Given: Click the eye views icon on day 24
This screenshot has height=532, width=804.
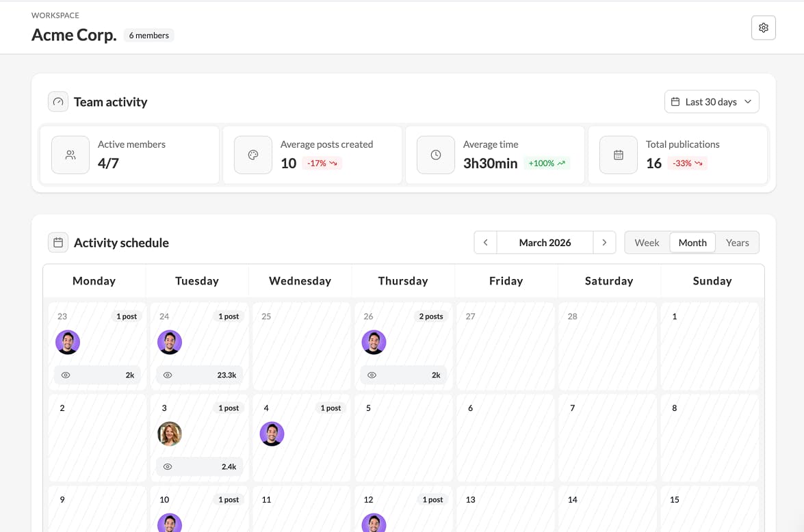Looking at the screenshot, I should (168, 375).
